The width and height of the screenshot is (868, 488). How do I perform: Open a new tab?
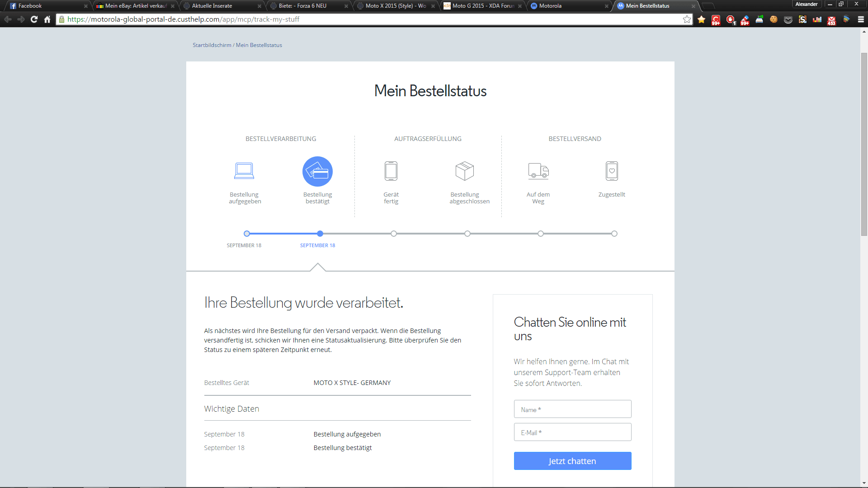(708, 6)
